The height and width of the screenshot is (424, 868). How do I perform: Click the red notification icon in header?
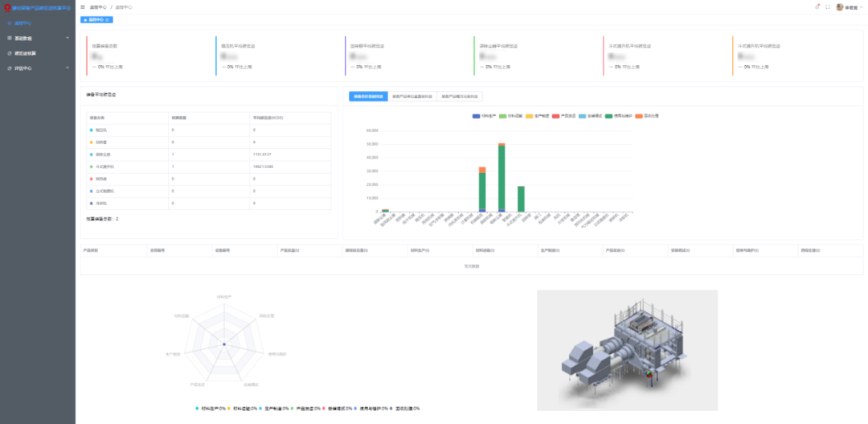[x=817, y=6]
